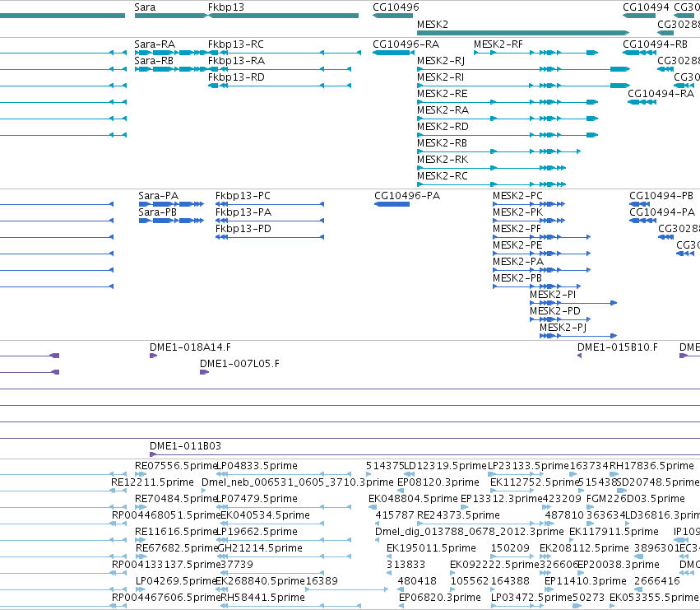Select the Sara gene bar
700x610 pixels.
[x=170, y=16]
